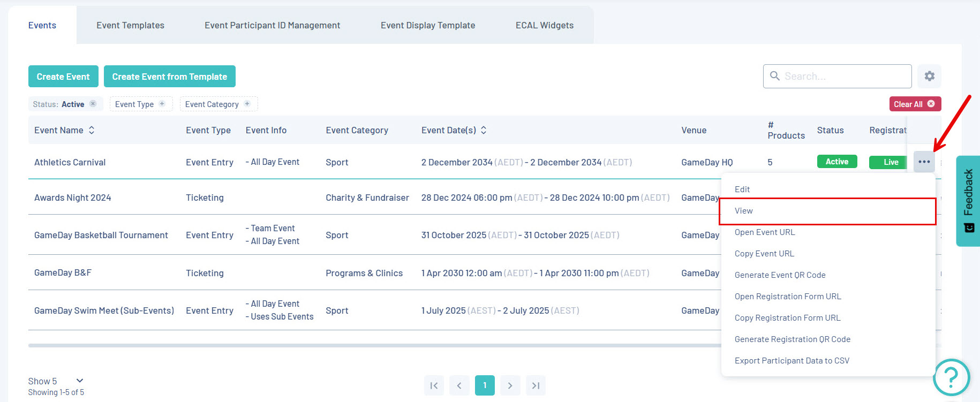Sort the table by Event Name
This screenshot has width=980, height=402.
click(x=92, y=130)
